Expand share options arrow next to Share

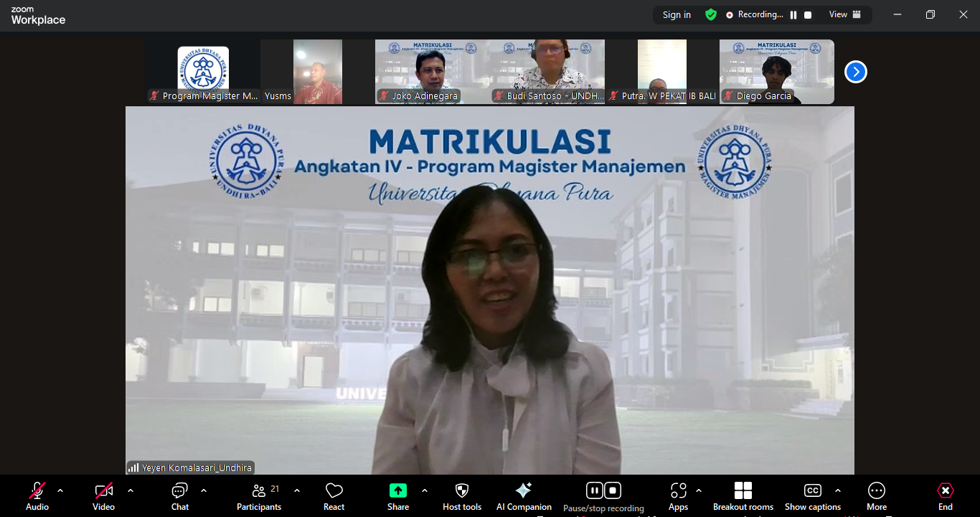pyautogui.click(x=425, y=491)
